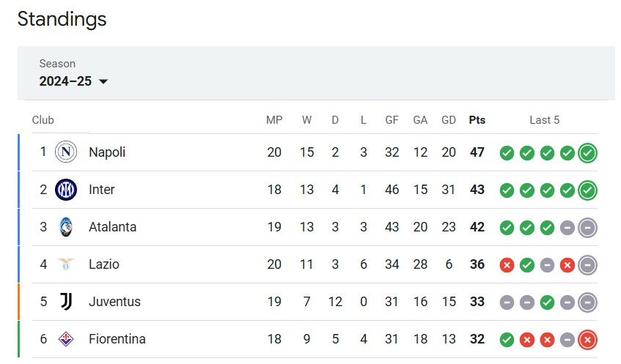This screenshot has width=621, height=364.
Task: Click the Standings heading
Action: tap(62, 19)
